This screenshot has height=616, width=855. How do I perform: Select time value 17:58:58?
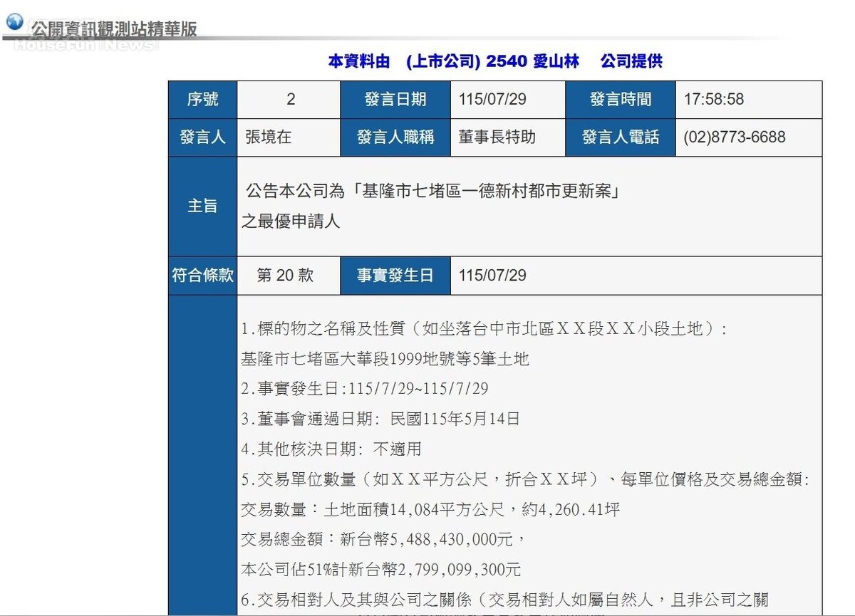point(714,100)
